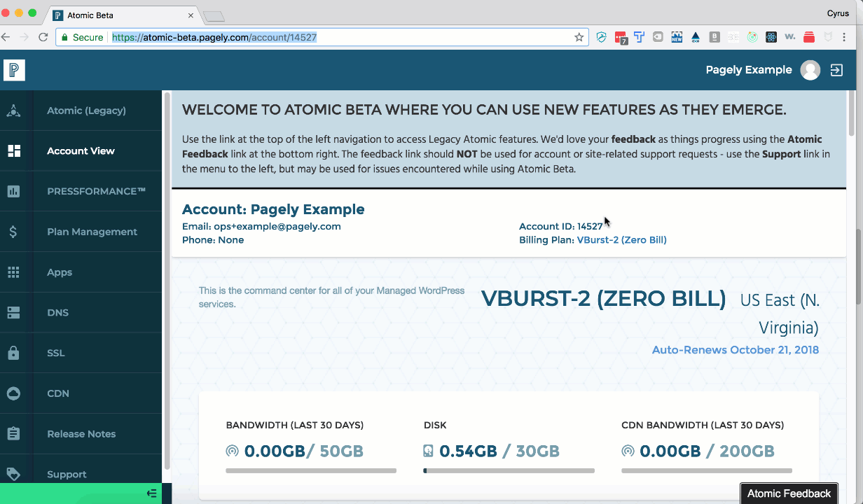This screenshot has width=863, height=504.
Task: Open Release Notes in the sidebar
Action: pyautogui.click(x=81, y=434)
